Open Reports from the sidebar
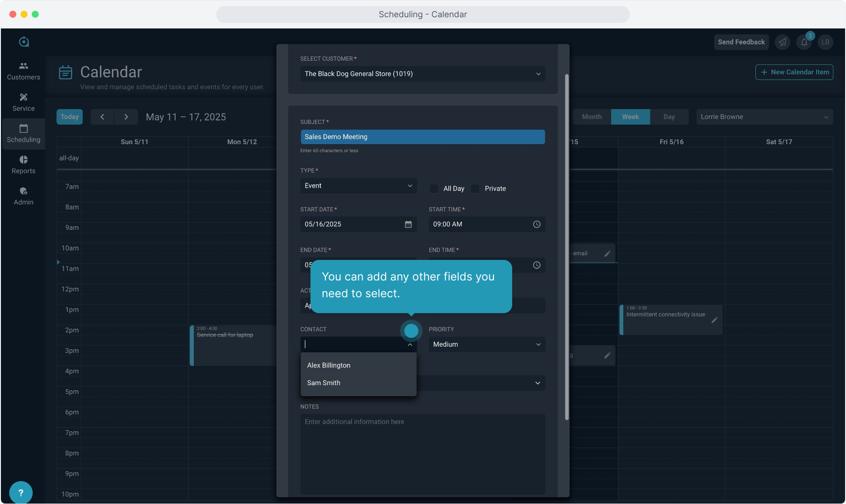 click(x=23, y=165)
